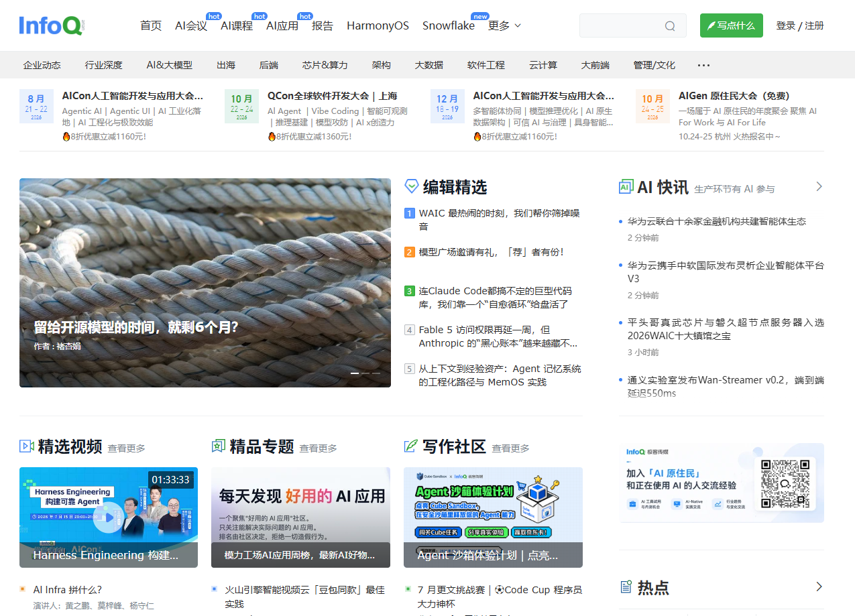The height and width of the screenshot is (616, 855).
Task: Select the 大前端 category
Action: coord(595,65)
